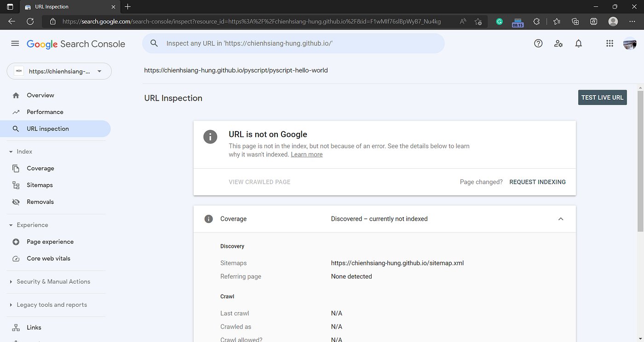Click the site info lock icon

coord(52,21)
